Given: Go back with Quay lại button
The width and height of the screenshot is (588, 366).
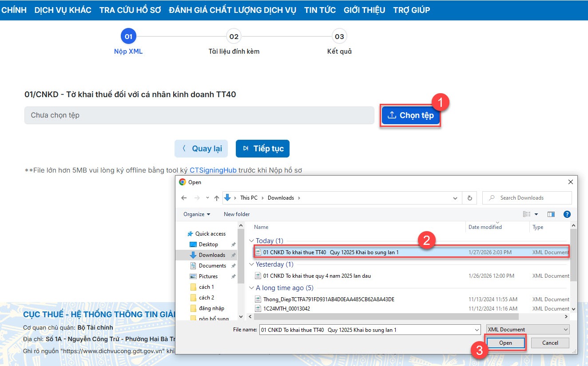Looking at the screenshot, I should (201, 149).
